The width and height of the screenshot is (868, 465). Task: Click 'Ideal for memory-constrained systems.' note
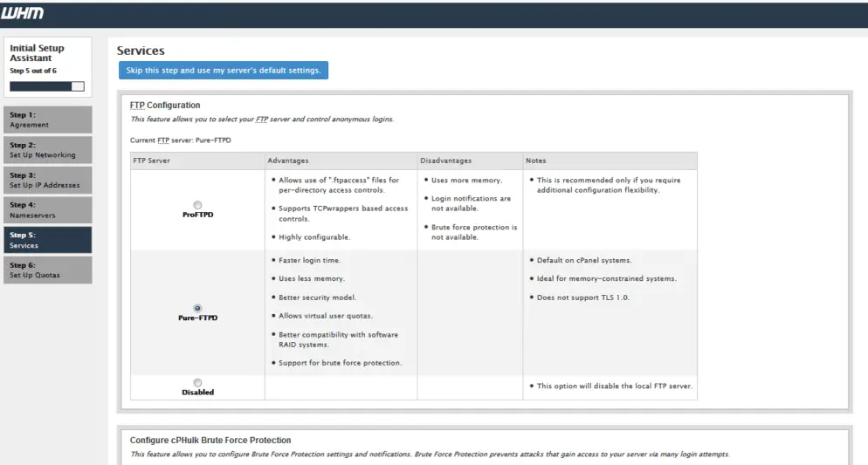click(607, 278)
